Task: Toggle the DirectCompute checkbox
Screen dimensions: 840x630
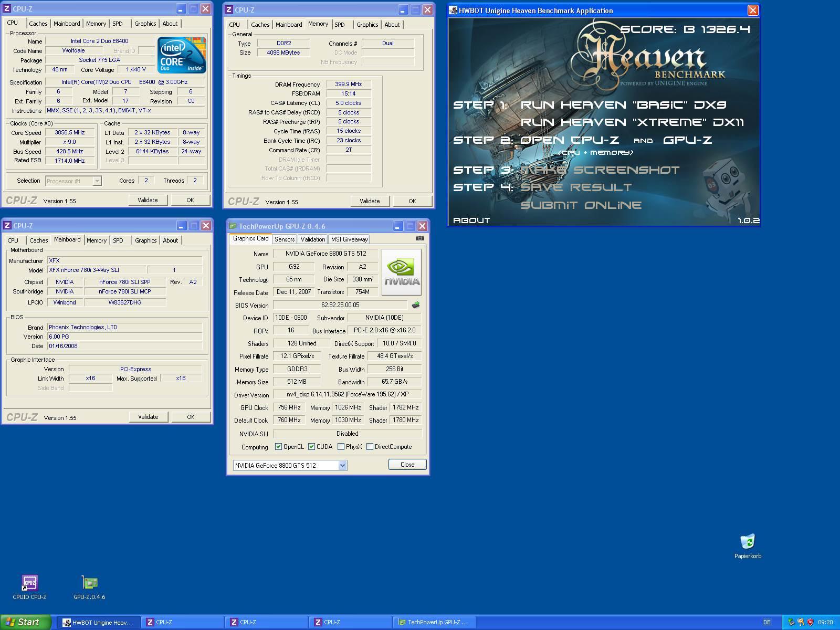Action: click(370, 447)
